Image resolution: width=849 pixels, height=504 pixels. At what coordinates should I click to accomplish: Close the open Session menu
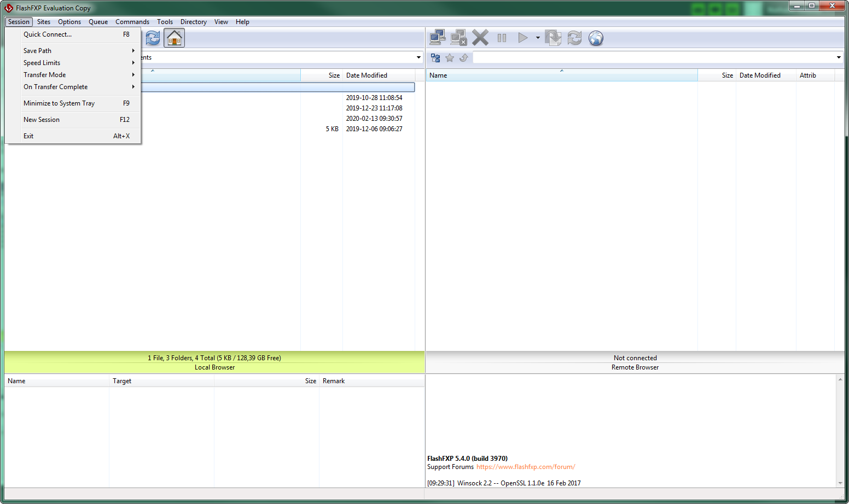(19, 22)
